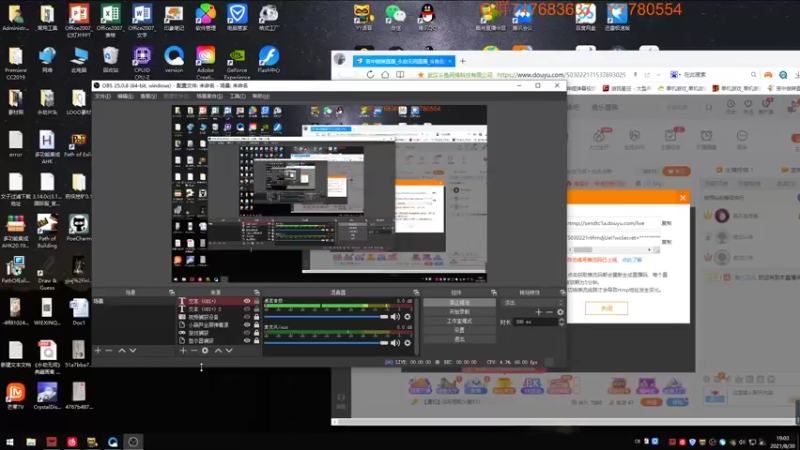The height and width of the screenshot is (450, 800).
Task: Add a new scene with the plus button
Action: [x=98, y=351]
